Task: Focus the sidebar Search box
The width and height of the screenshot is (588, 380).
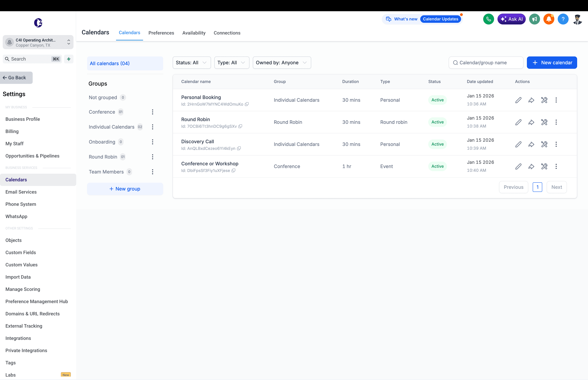Action: click(32, 59)
